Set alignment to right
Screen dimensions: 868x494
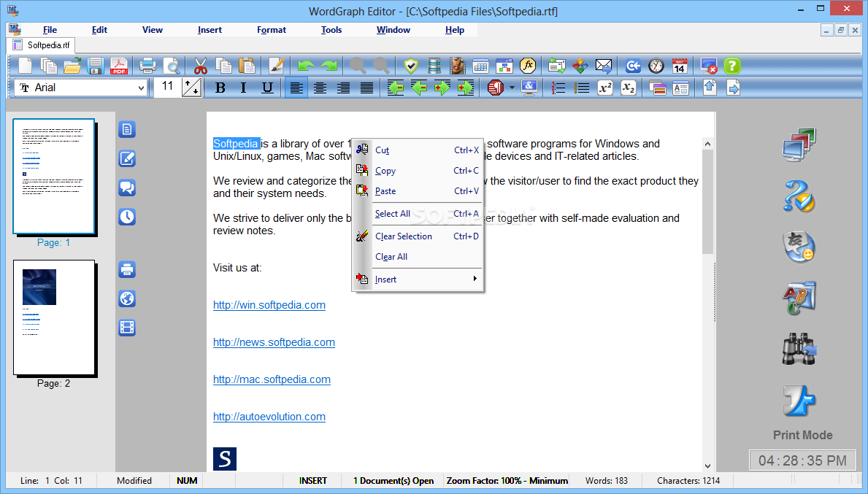[x=343, y=88]
